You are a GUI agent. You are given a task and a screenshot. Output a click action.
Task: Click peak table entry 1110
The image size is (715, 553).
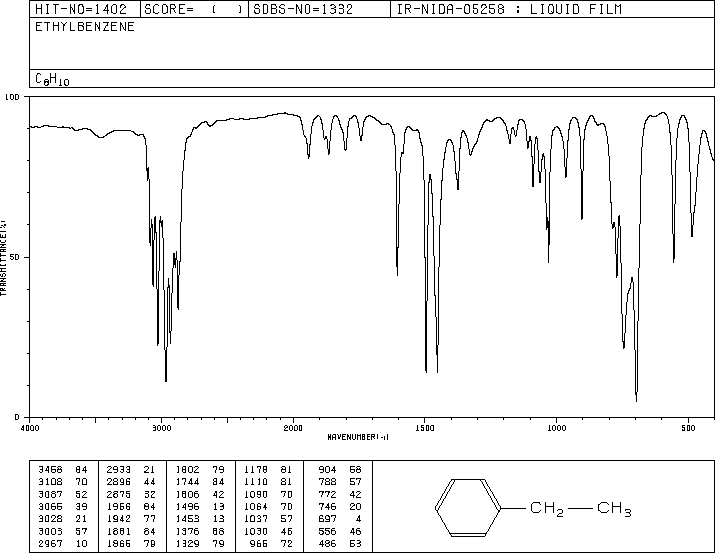click(256, 482)
